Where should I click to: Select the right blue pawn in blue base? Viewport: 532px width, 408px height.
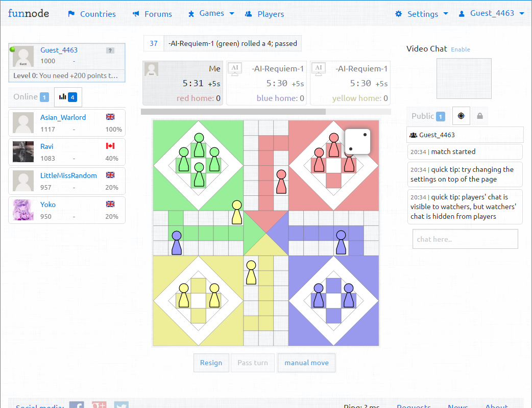pos(349,296)
